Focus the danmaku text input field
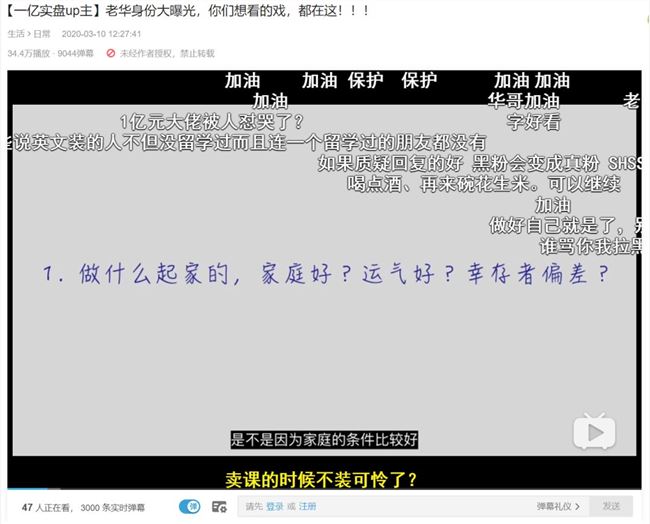Screen dimensions: 650x524 click(x=420, y=507)
